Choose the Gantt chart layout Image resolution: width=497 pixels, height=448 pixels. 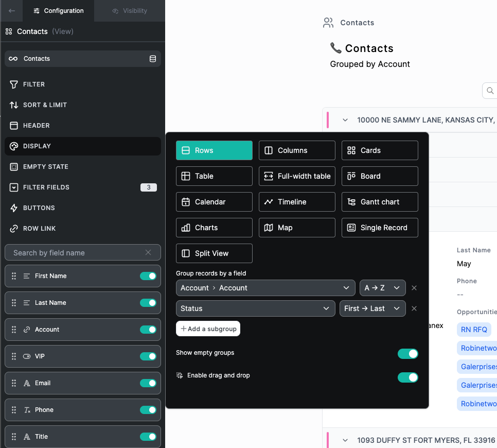tap(380, 201)
